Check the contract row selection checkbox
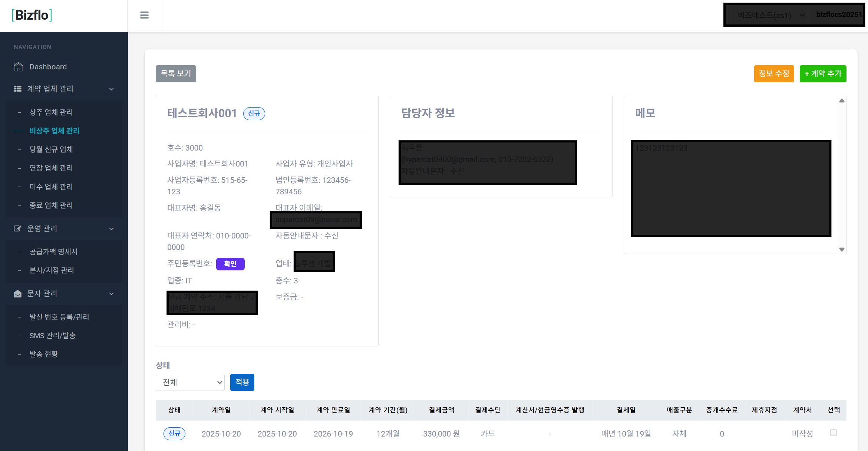 click(833, 433)
